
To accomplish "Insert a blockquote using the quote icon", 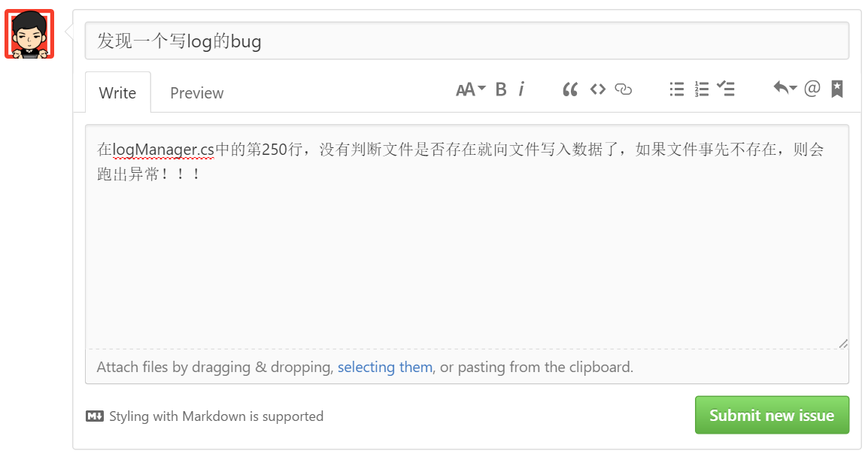I will pos(570,89).
